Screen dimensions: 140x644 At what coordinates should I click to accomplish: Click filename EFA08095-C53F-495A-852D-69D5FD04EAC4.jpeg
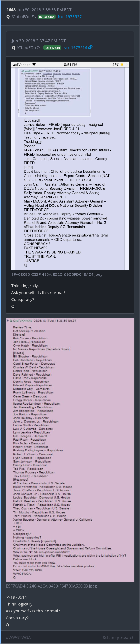57,274
